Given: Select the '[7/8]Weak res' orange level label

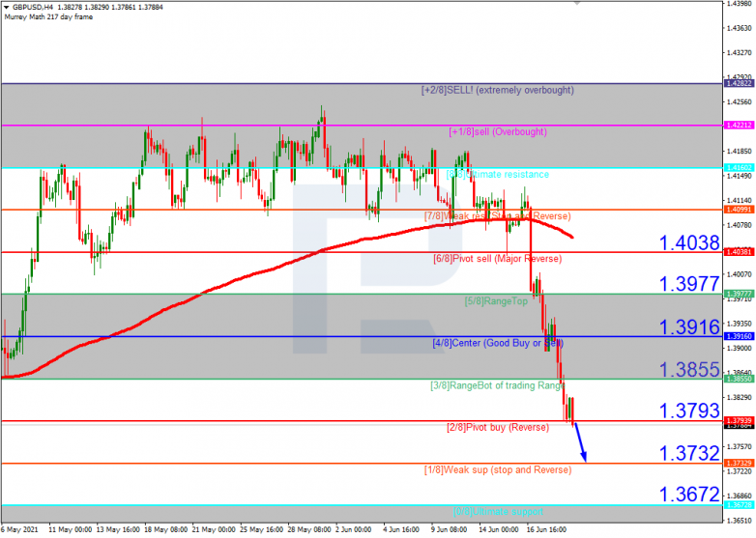Looking at the screenshot, I should 498,216.
